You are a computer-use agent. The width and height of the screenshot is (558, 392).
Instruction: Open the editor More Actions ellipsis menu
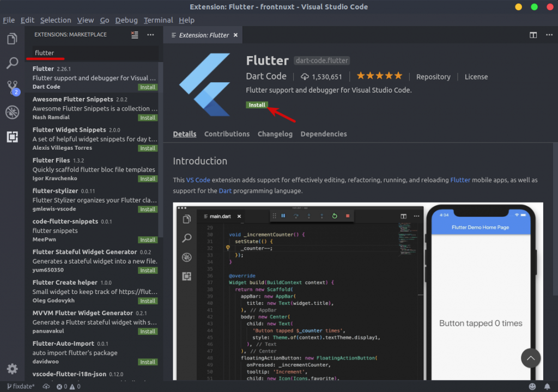(x=549, y=34)
